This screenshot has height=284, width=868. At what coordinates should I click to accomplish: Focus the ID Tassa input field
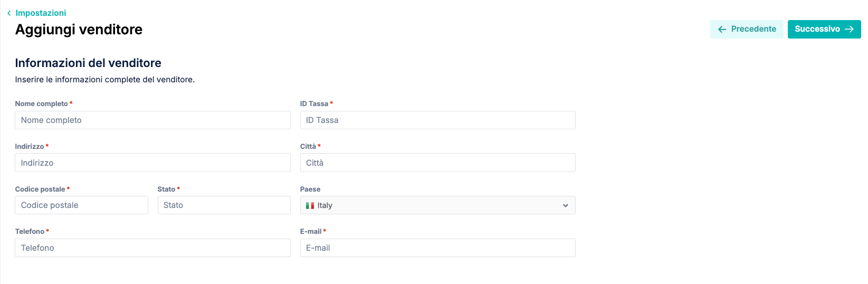pos(437,120)
